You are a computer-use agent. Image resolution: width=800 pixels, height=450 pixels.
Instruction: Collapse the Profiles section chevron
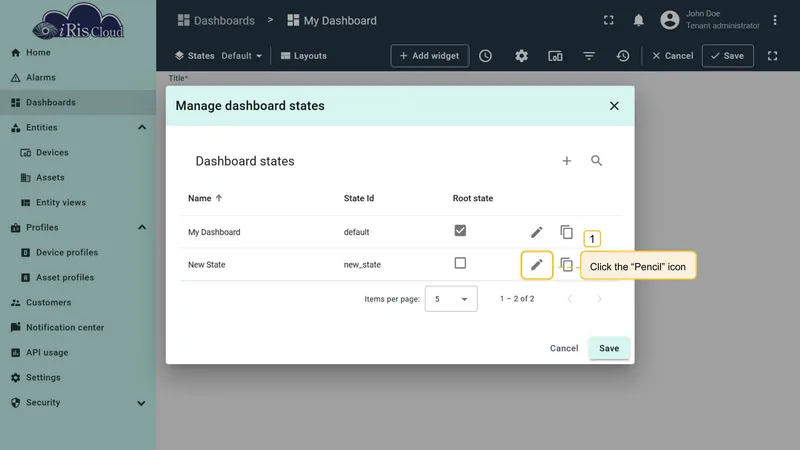pos(142,228)
